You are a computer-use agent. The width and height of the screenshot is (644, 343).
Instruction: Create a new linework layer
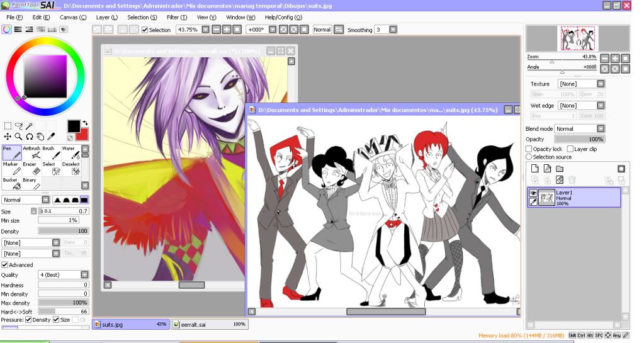pos(547,169)
